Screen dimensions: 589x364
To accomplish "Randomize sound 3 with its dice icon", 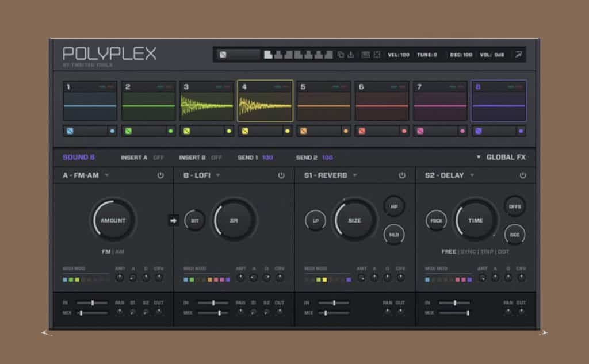I will (x=187, y=131).
